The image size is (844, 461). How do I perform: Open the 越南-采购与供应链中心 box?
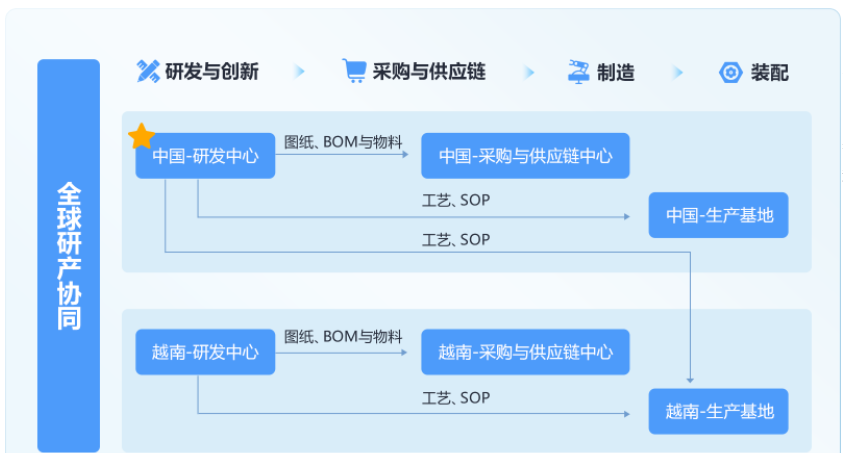[525, 352]
